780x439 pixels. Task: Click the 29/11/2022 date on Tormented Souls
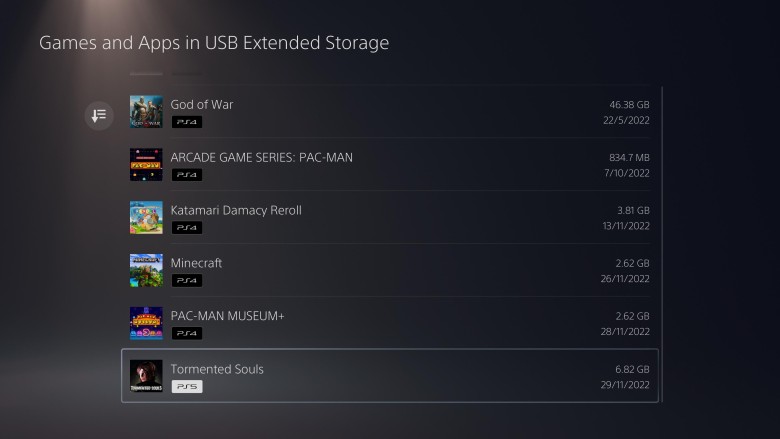coord(626,385)
